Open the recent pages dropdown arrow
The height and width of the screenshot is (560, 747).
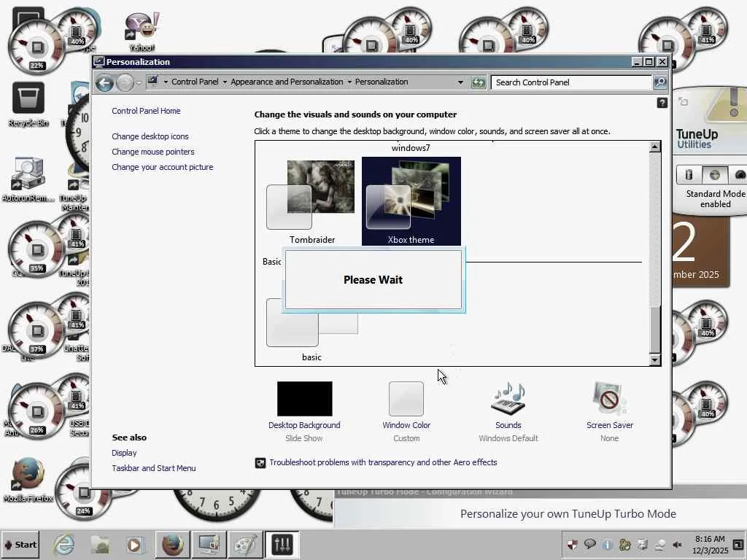(139, 83)
